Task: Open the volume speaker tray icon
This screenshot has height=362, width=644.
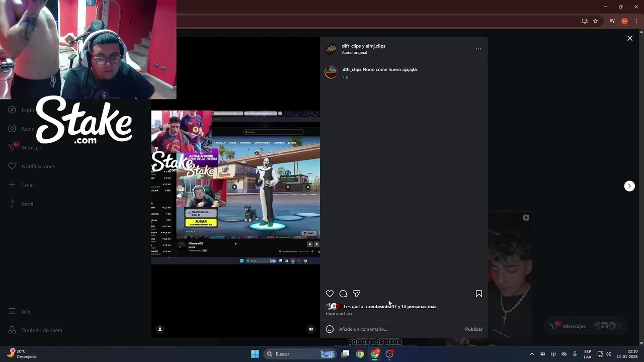Action: (x=608, y=354)
